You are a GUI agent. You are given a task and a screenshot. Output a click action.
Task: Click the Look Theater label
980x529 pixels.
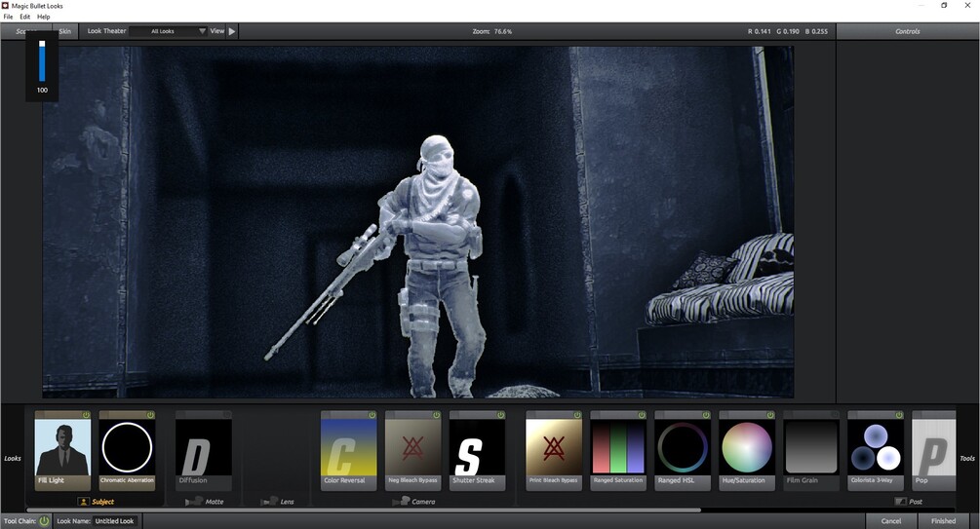107,30
